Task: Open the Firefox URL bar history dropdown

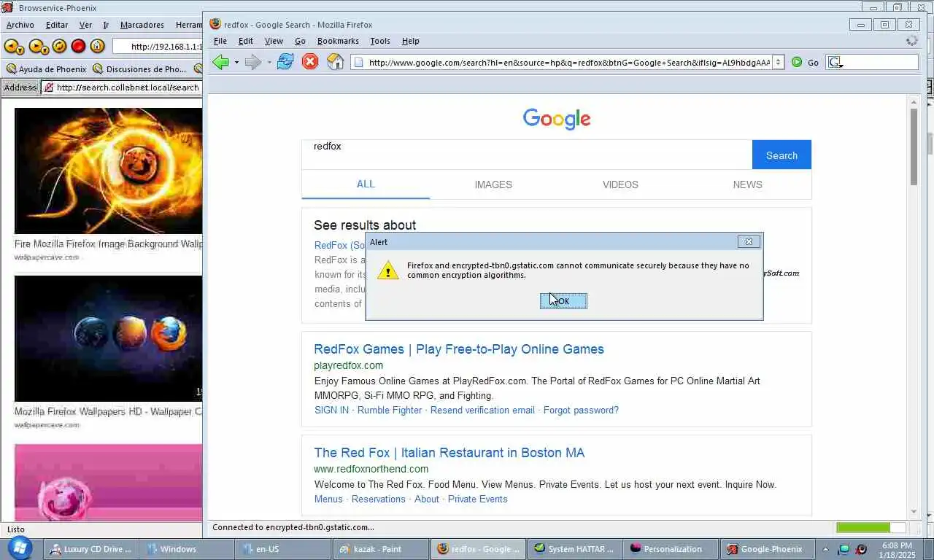Action: click(x=778, y=62)
